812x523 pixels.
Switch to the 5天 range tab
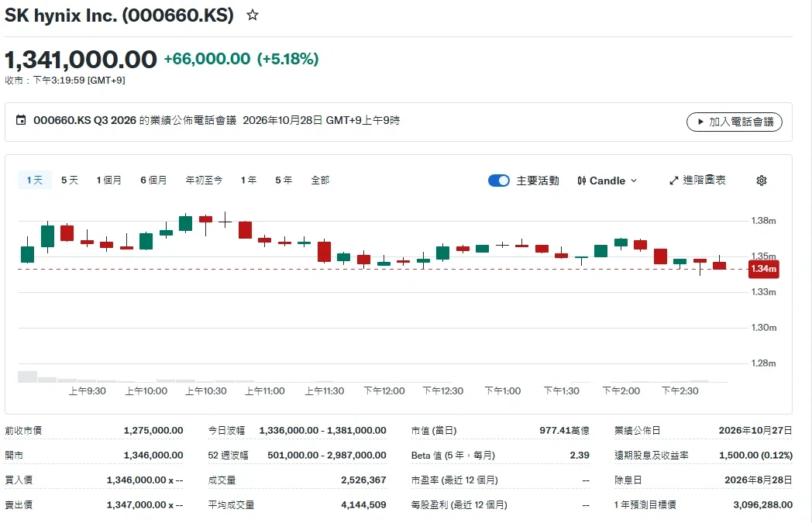pos(70,181)
